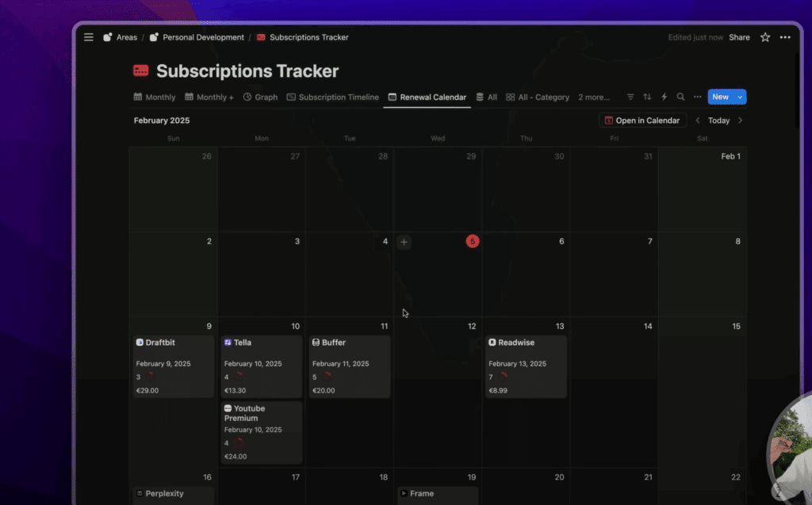Click the blue New button
Image resolution: width=812 pixels, height=505 pixels.
(720, 97)
